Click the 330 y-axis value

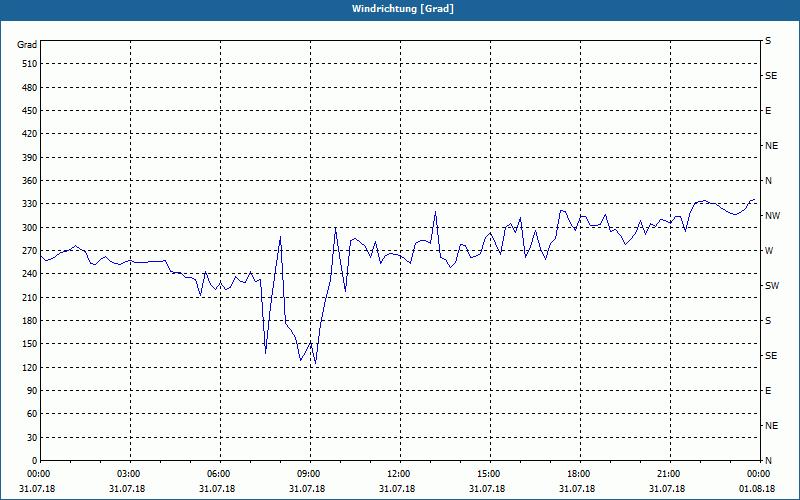coord(30,204)
